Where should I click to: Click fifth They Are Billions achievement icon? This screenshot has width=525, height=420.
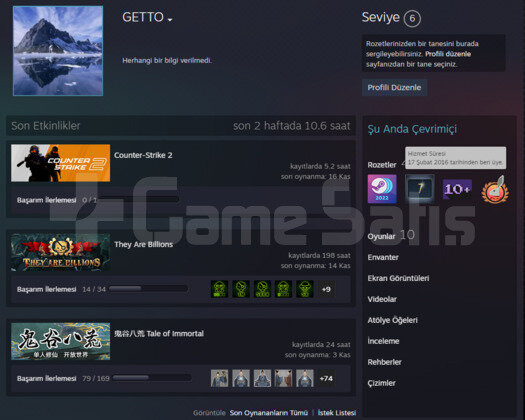[305, 289]
